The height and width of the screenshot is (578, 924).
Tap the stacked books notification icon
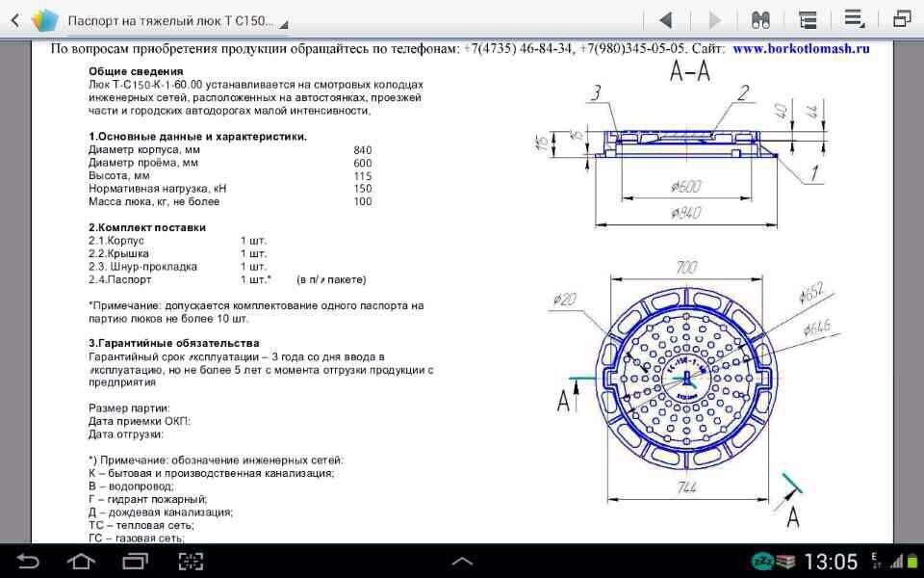[x=785, y=561]
